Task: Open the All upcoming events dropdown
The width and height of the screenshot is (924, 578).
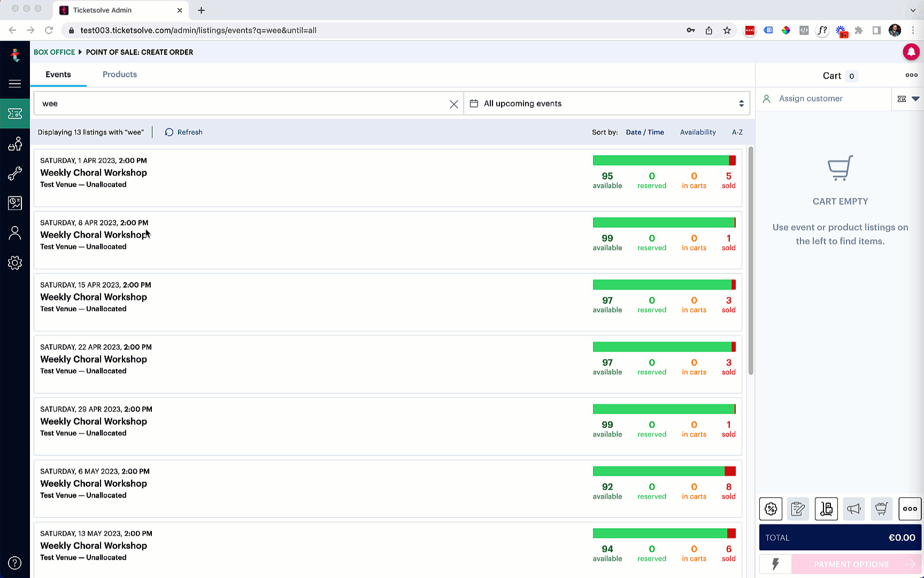Action: tap(607, 103)
